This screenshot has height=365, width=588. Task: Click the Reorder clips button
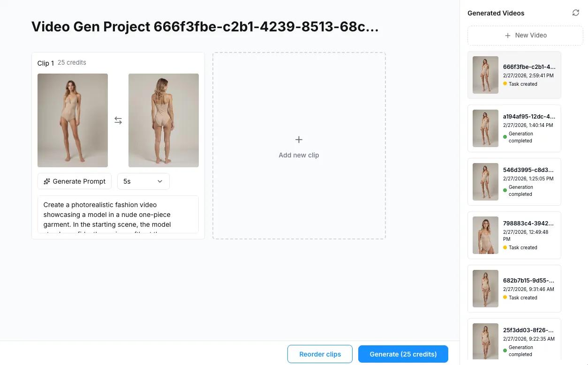[320, 354]
